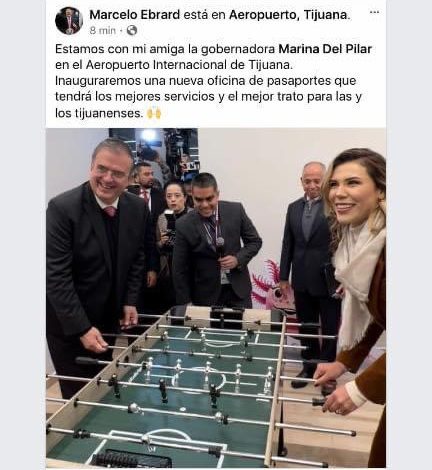Click the raised hands emoji

(154, 113)
